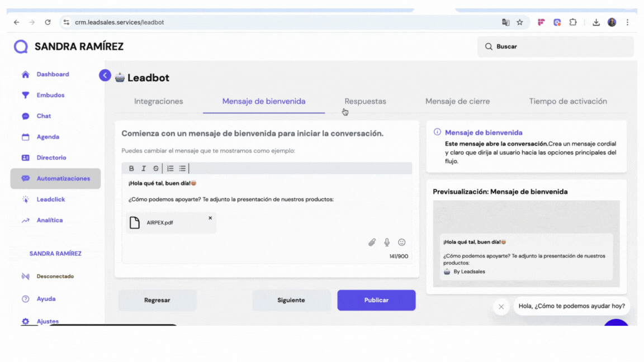
Task: Collapse the left sidebar with arrow
Action: pyautogui.click(x=105, y=75)
